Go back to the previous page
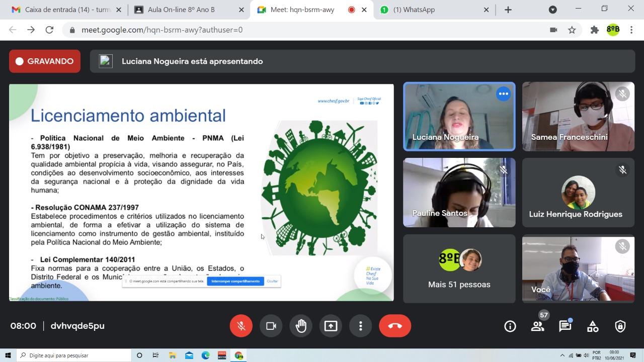This screenshot has height=362, width=644. tap(13, 30)
